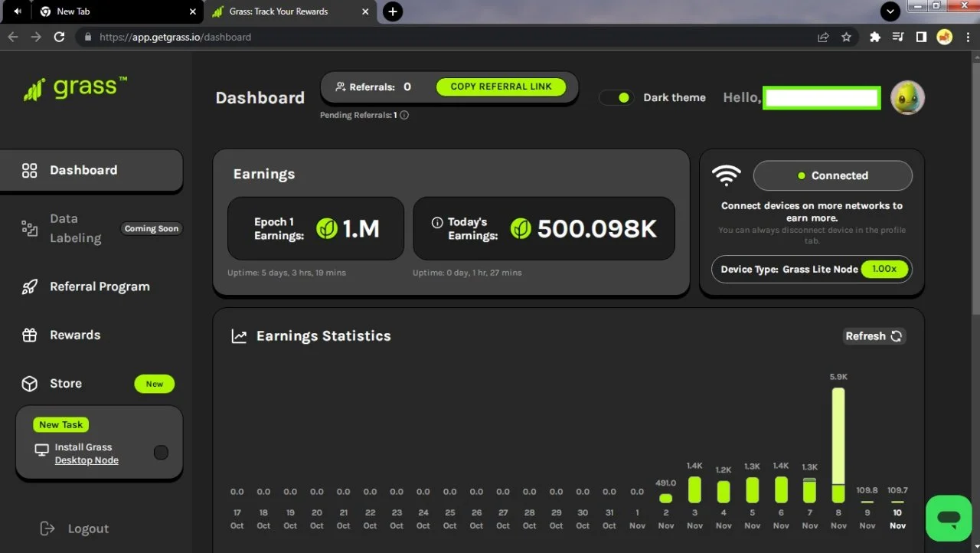Click the Logout door-arrow icon
Viewport: 980px width, 553px height.
[47, 528]
